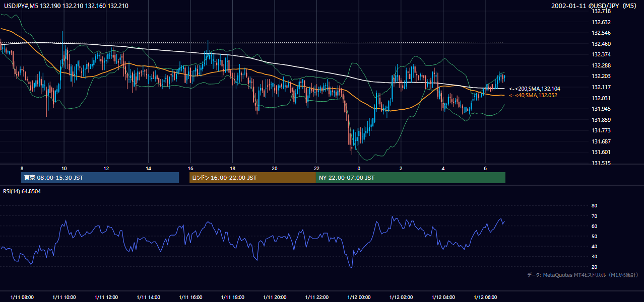The width and height of the screenshot is (644, 302).
Task: Click hour tick 0 under the price chart
Action: point(359,168)
